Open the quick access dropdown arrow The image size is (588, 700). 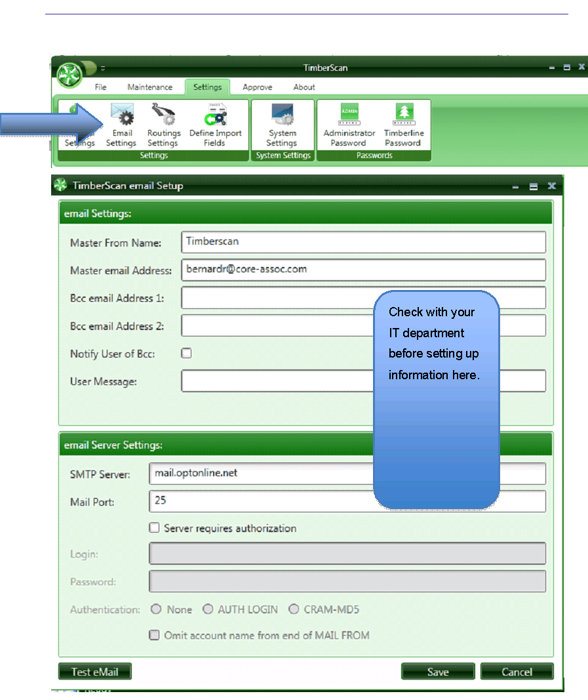103,68
